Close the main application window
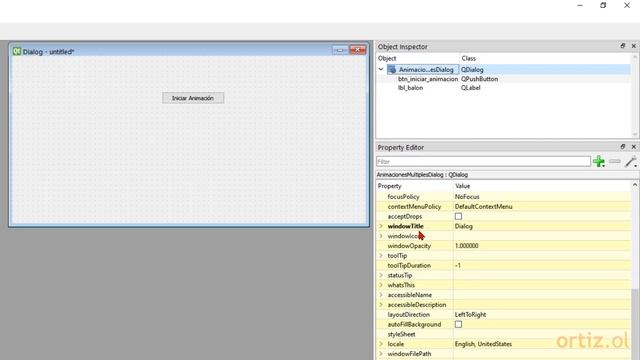Image resolution: width=640 pixels, height=360 pixels. 627,5
